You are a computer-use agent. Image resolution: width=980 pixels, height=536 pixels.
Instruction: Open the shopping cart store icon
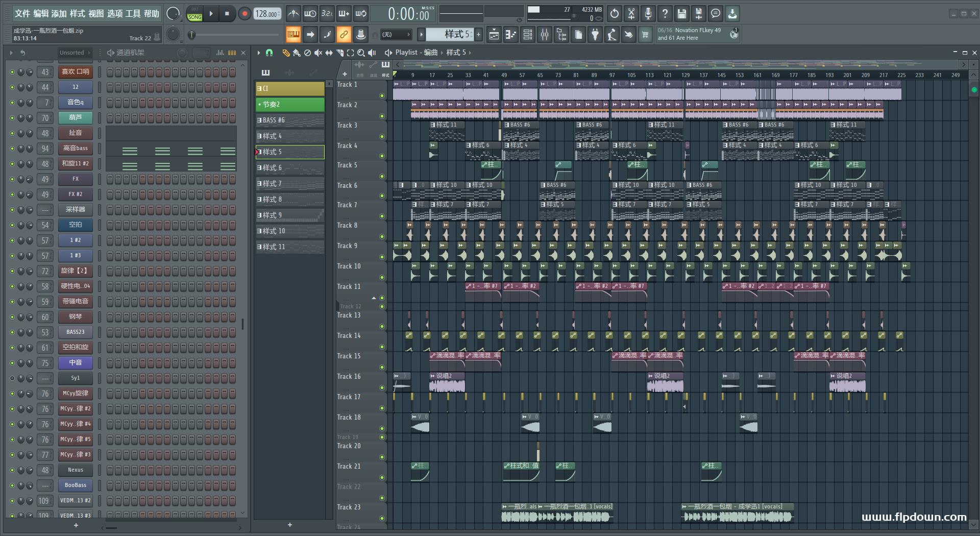coord(645,35)
